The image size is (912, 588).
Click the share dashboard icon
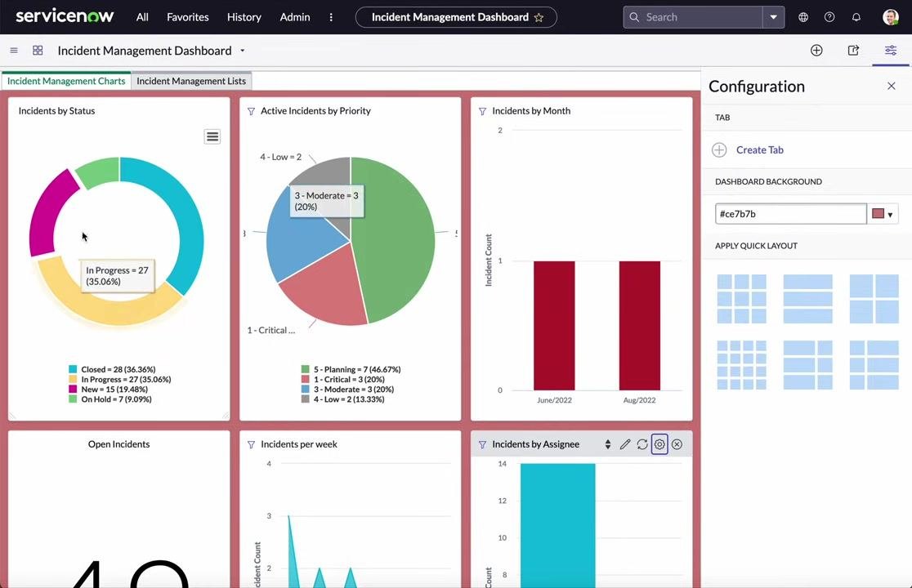click(x=853, y=51)
